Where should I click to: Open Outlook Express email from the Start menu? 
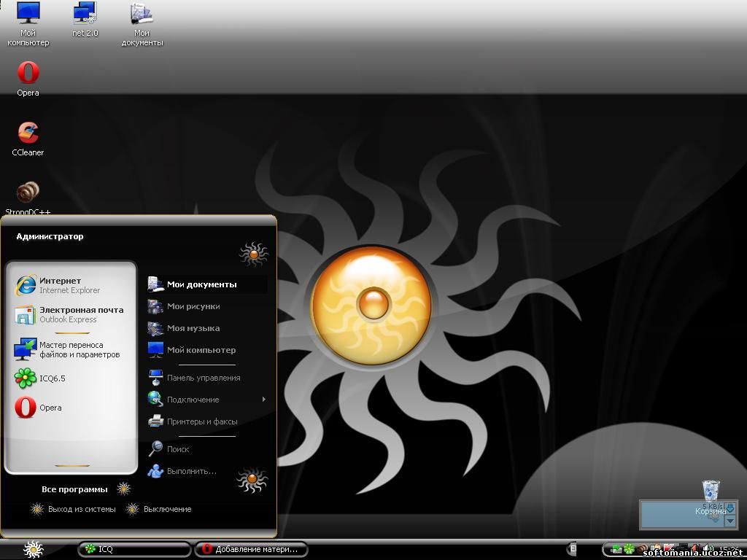pyautogui.click(x=71, y=314)
